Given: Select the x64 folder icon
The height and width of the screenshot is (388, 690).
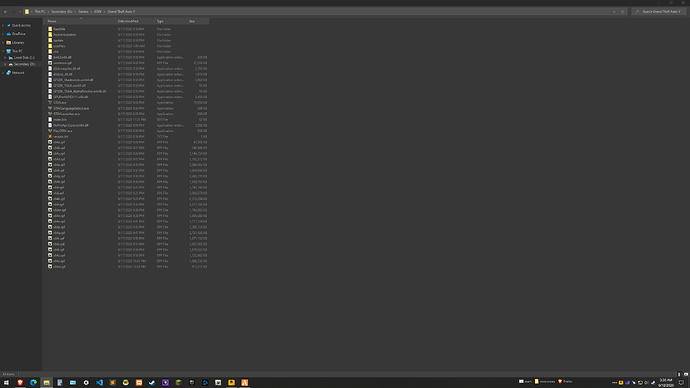Looking at the screenshot, I should [50, 51].
